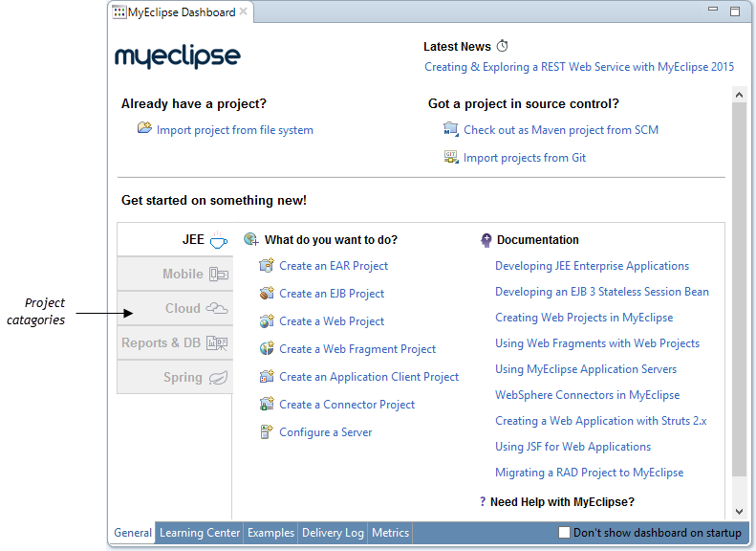Click the Latest News clock icon
This screenshot has height=551, width=756.
coord(503,46)
